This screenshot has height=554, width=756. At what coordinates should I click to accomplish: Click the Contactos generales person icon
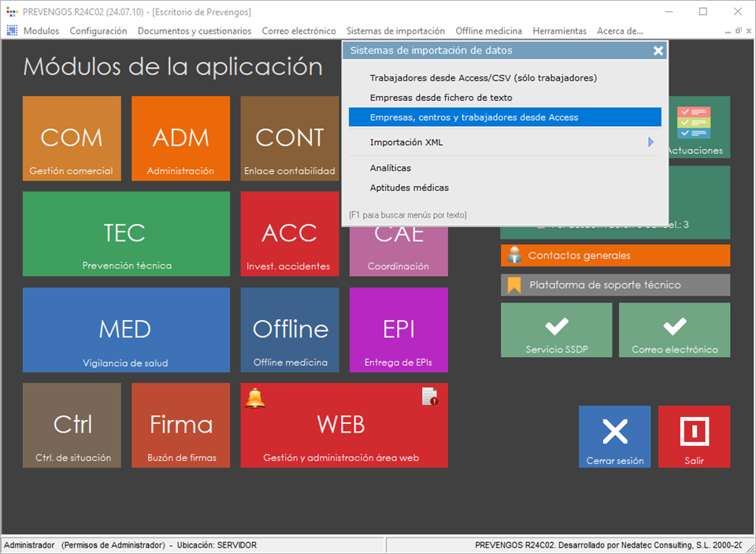pyautogui.click(x=514, y=255)
